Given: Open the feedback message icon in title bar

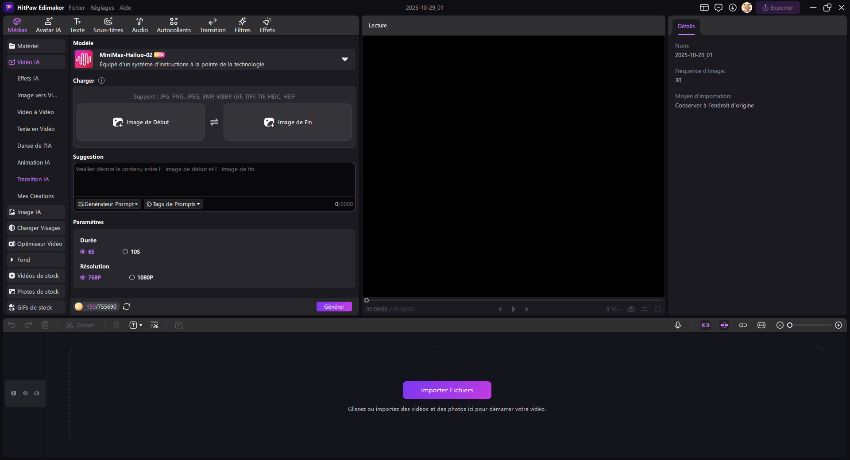Looking at the screenshot, I should point(718,8).
